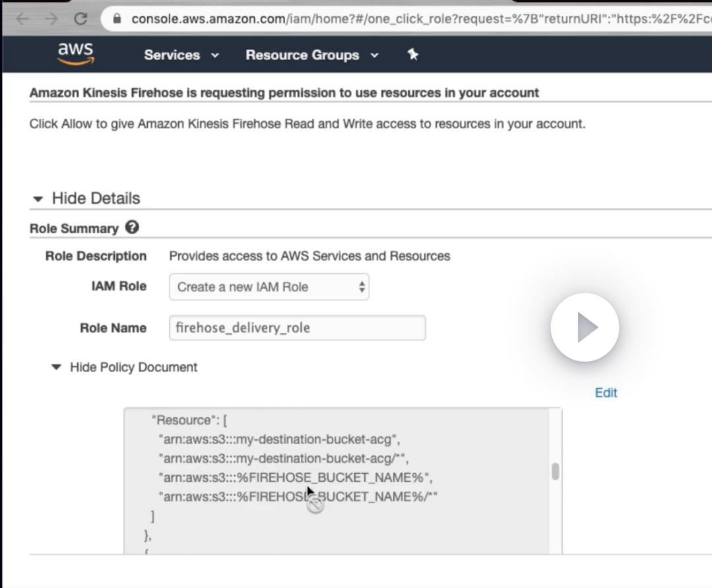This screenshot has height=588, width=712.
Task: Collapse the Hide Policy Document section
Action: [x=125, y=367]
